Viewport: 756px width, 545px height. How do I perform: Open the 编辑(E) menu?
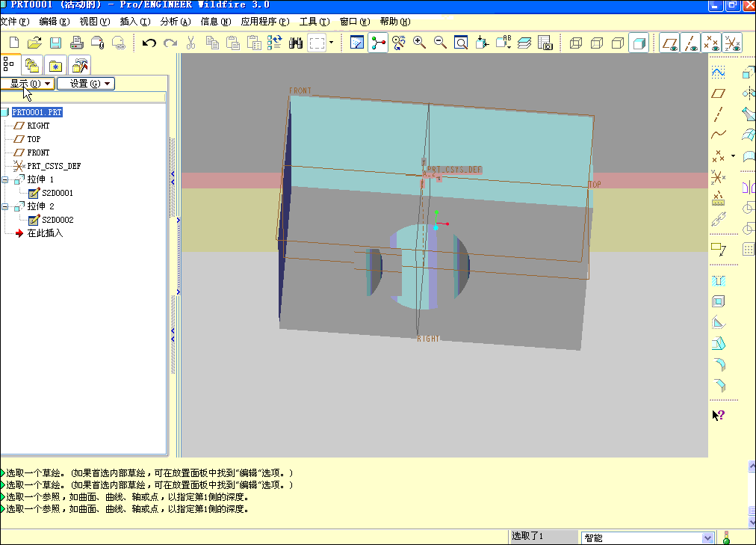click(x=55, y=22)
